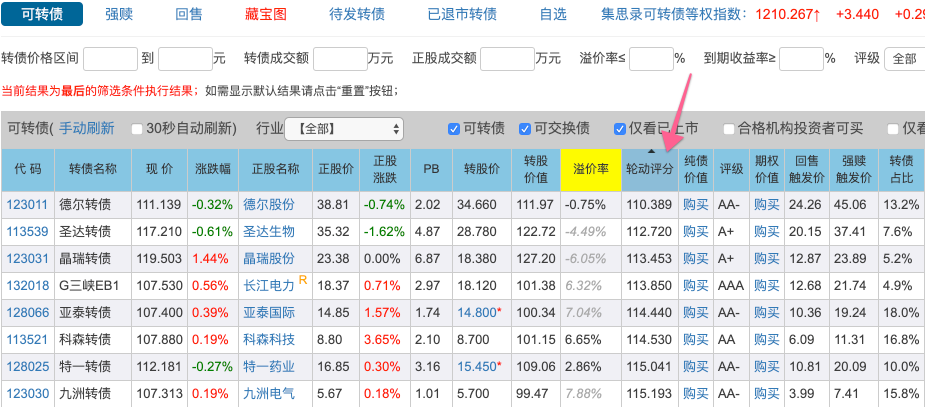
Task: Switch to the 回售 tab
Action: (189, 14)
